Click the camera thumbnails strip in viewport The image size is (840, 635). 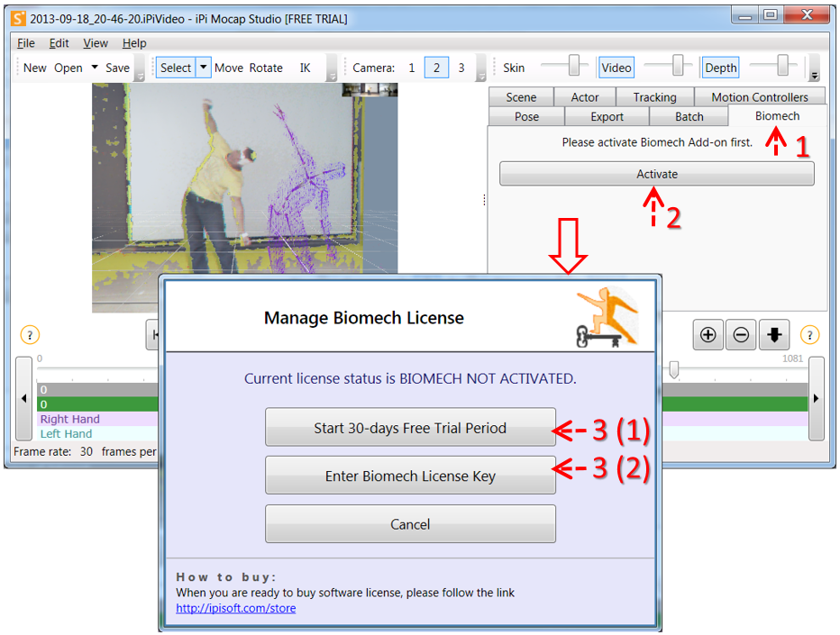370,89
